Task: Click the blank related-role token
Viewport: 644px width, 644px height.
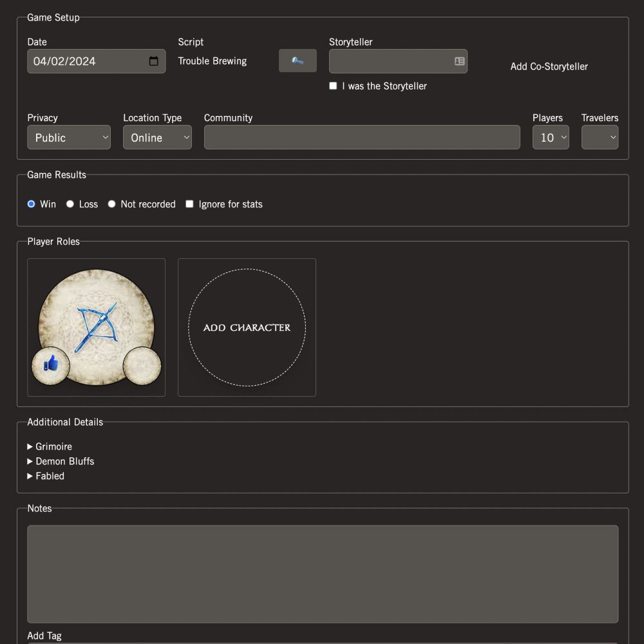Action: tap(142, 366)
